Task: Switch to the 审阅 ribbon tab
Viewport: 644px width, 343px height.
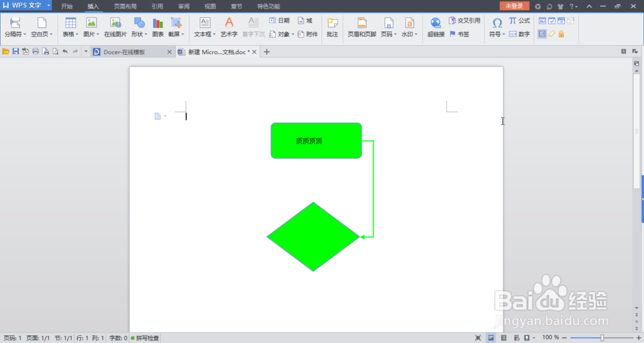Action: coord(184,6)
